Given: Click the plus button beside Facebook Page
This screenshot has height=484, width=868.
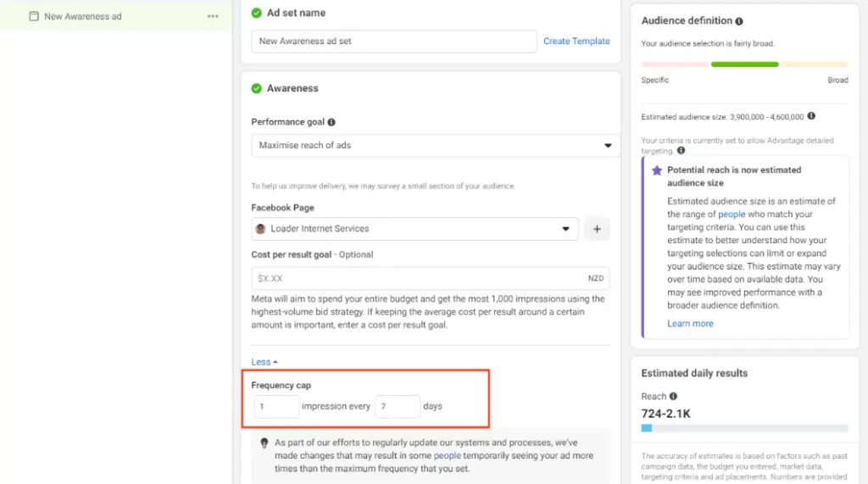Looking at the screenshot, I should [597, 229].
